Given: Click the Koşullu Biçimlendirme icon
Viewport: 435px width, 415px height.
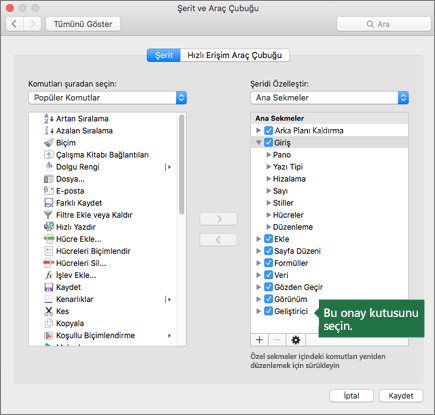Looking at the screenshot, I should (49, 335).
